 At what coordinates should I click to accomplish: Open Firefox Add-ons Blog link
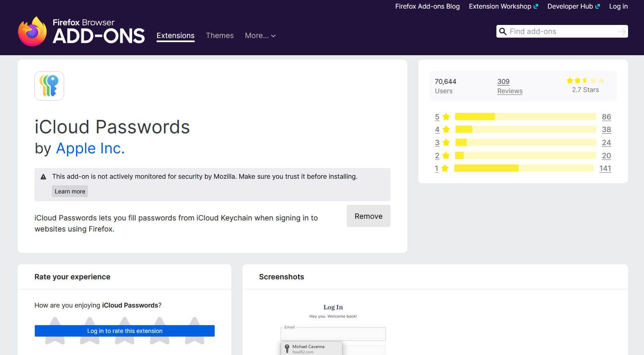[x=427, y=7]
